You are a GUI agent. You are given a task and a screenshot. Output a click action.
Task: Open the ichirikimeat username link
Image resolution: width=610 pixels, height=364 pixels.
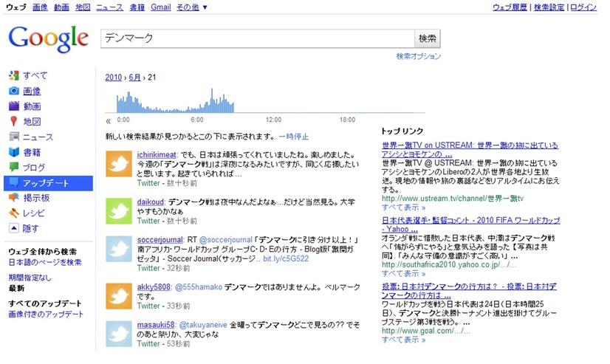(x=157, y=154)
